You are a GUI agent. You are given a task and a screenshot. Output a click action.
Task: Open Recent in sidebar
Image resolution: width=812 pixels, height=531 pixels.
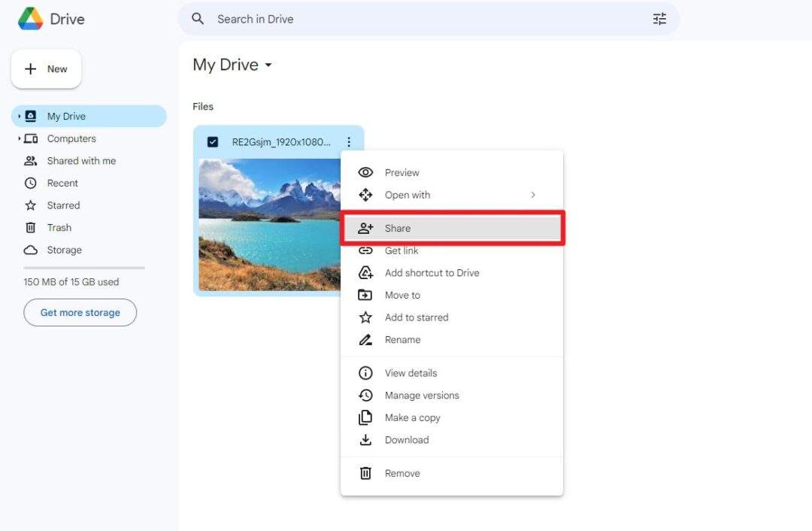[89, 183]
